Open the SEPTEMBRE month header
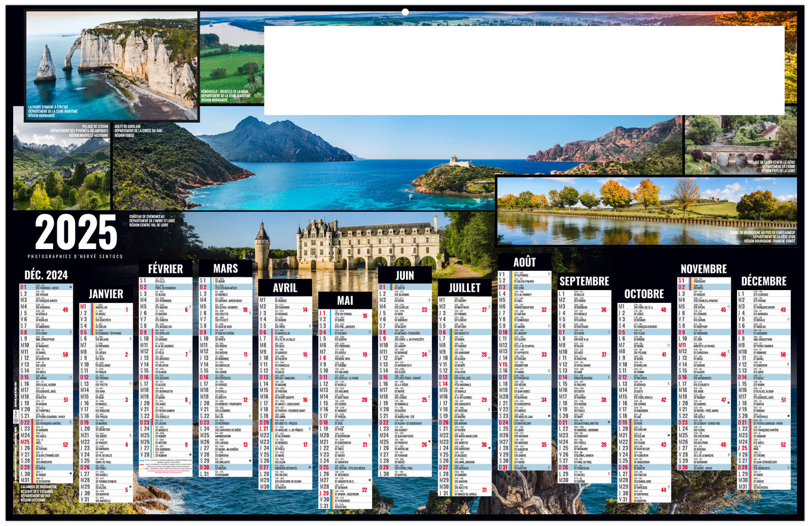Screen dimensions: 812x526 pos(584,282)
